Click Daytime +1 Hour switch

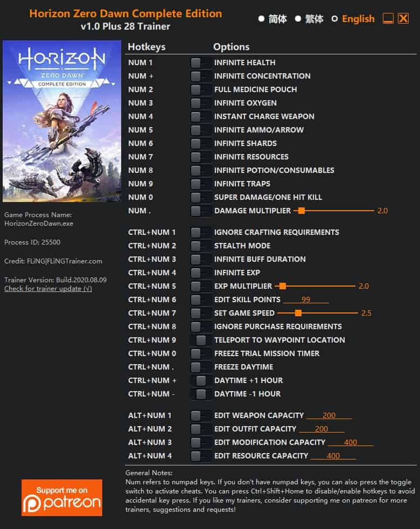pos(200,380)
